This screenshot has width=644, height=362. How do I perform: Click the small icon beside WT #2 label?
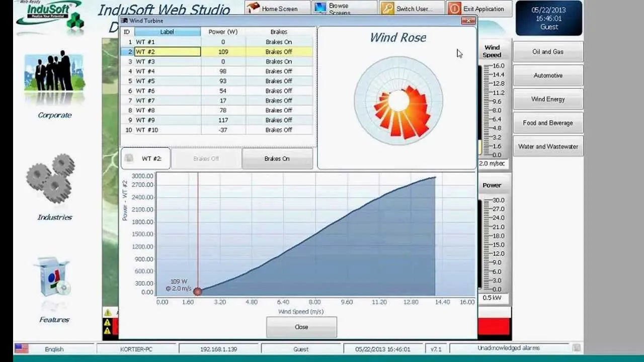(129, 158)
